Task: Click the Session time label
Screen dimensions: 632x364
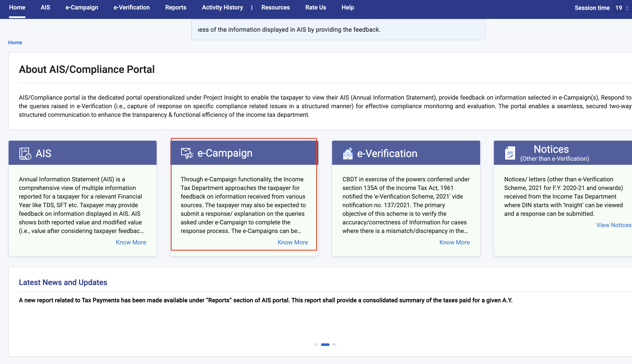Action: [x=592, y=8]
